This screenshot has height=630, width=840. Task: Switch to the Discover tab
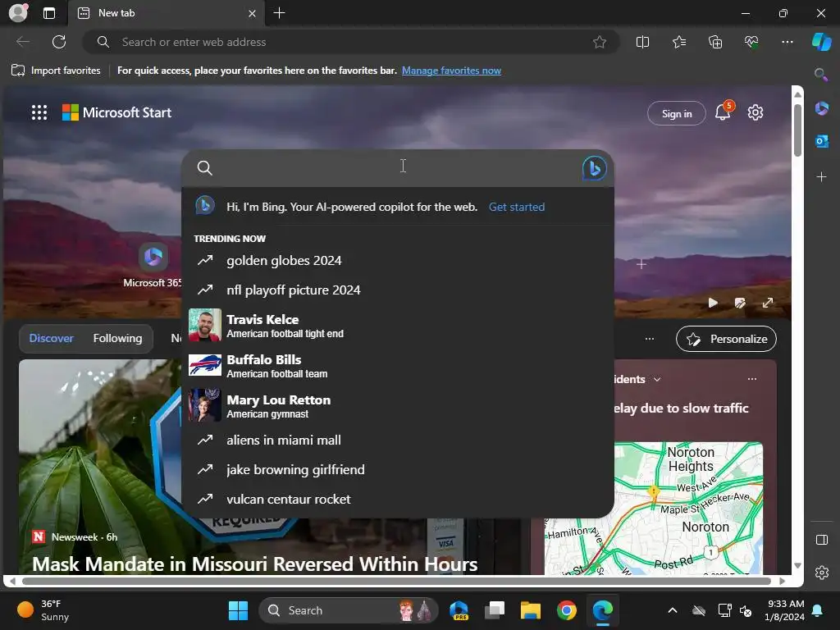(51, 338)
